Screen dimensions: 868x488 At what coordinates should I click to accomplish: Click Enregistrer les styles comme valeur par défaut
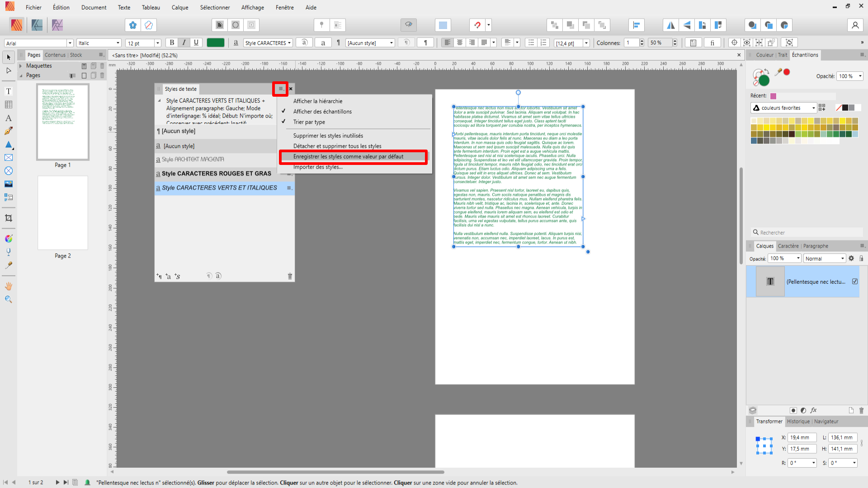pyautogui.click(x=348, y=156)
